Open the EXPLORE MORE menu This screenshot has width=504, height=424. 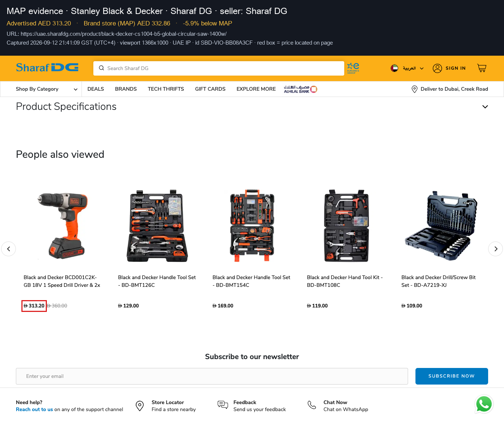coord(256,89)
